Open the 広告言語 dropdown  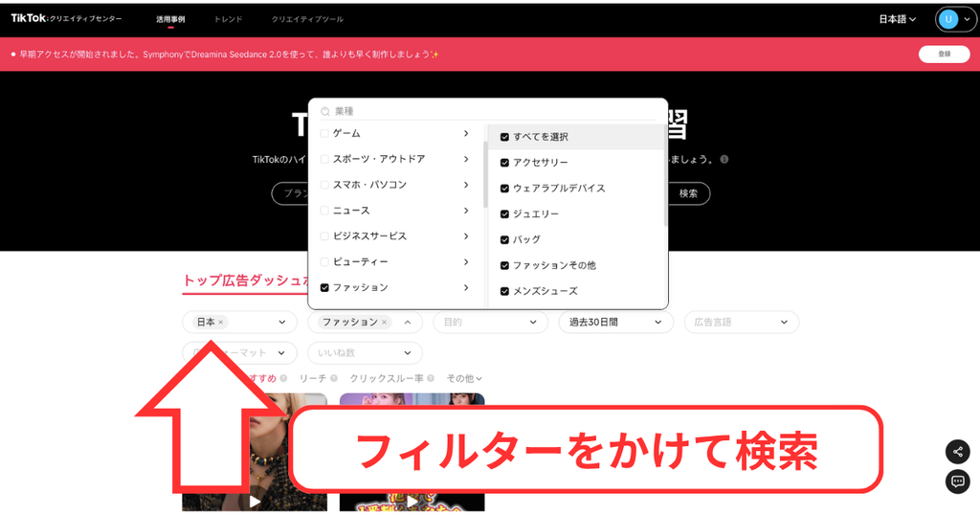click(742, 322)
